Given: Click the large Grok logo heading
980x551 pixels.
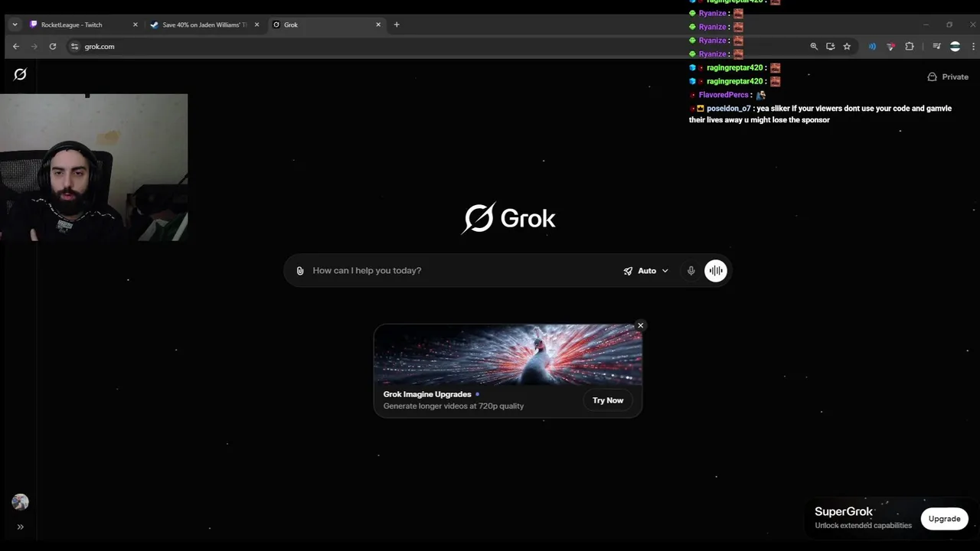Looking at the screenshot, I should click(x=508, y=219).
